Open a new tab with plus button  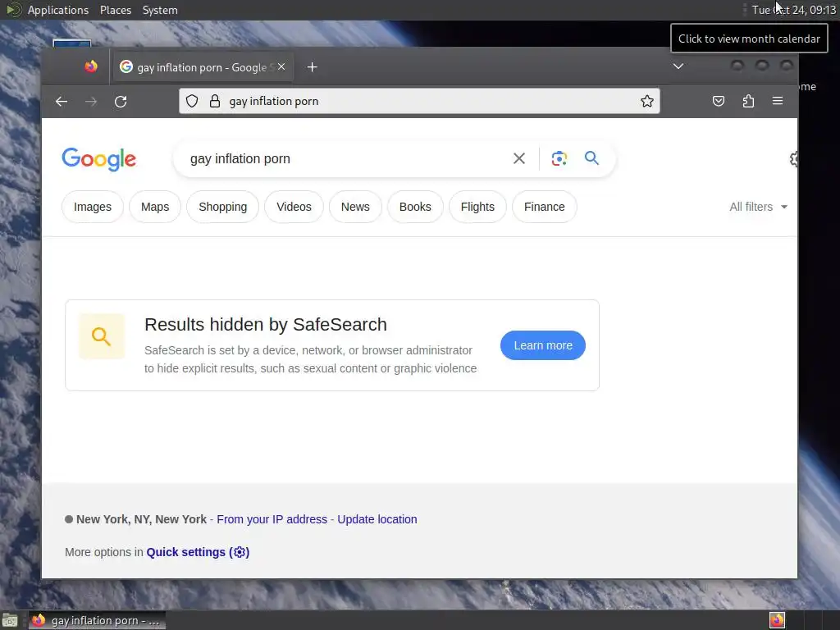click(x=313, y=67)
